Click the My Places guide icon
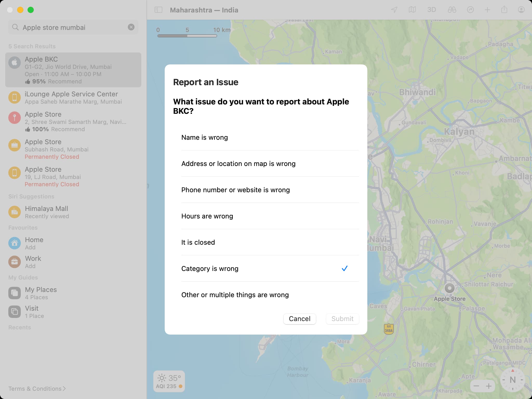Image resolution: width=532 pixels, height=399 pixels. point(15,293)
